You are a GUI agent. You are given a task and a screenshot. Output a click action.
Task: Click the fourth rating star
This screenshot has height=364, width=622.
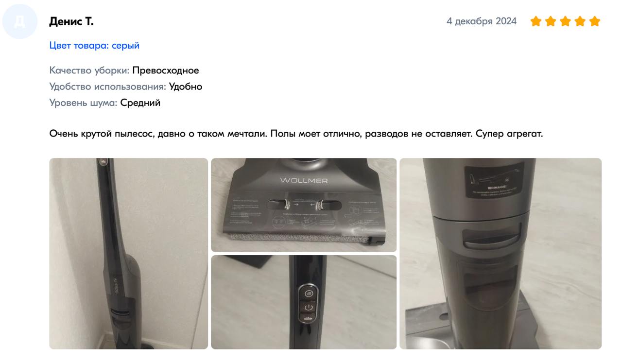point(580,21)
